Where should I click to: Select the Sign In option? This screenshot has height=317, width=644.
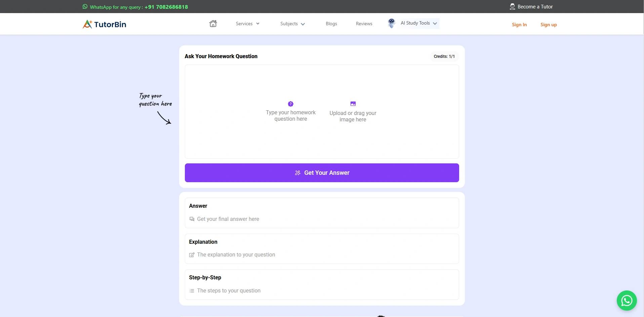pos(519,25)
